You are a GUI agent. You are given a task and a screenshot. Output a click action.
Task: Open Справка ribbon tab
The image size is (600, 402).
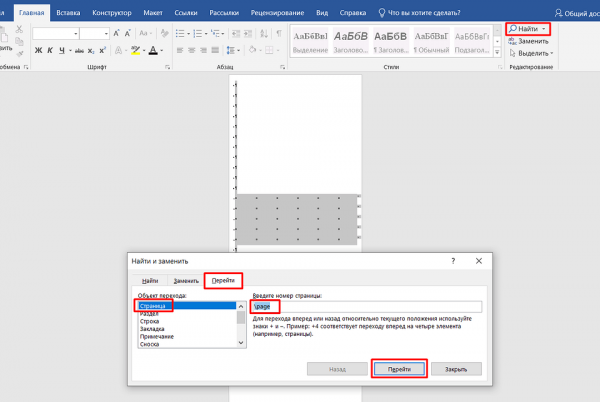coord(353,13)
